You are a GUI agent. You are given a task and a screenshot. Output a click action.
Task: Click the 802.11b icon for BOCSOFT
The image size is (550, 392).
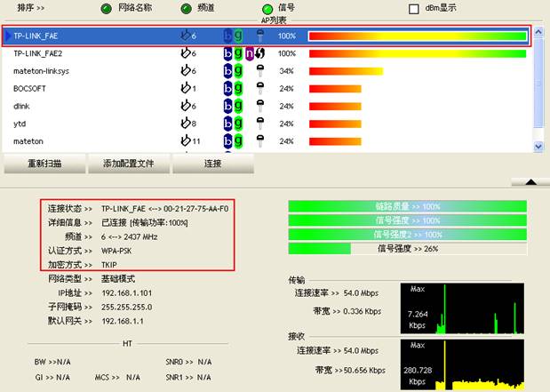227,89
